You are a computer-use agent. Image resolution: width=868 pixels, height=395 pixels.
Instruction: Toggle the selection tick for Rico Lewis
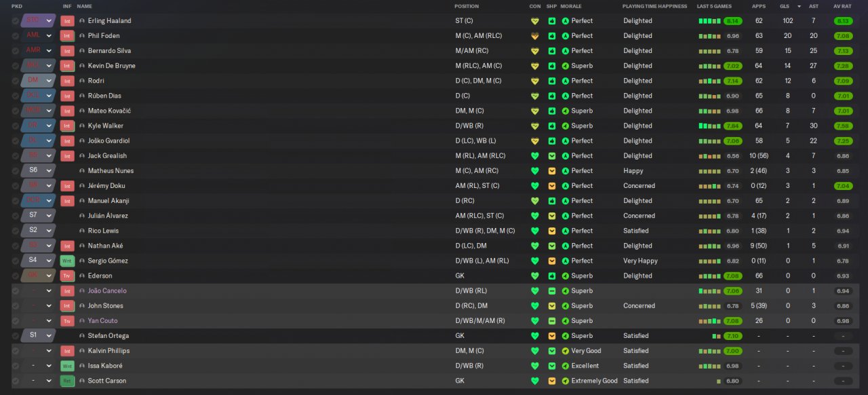point(15,231)
